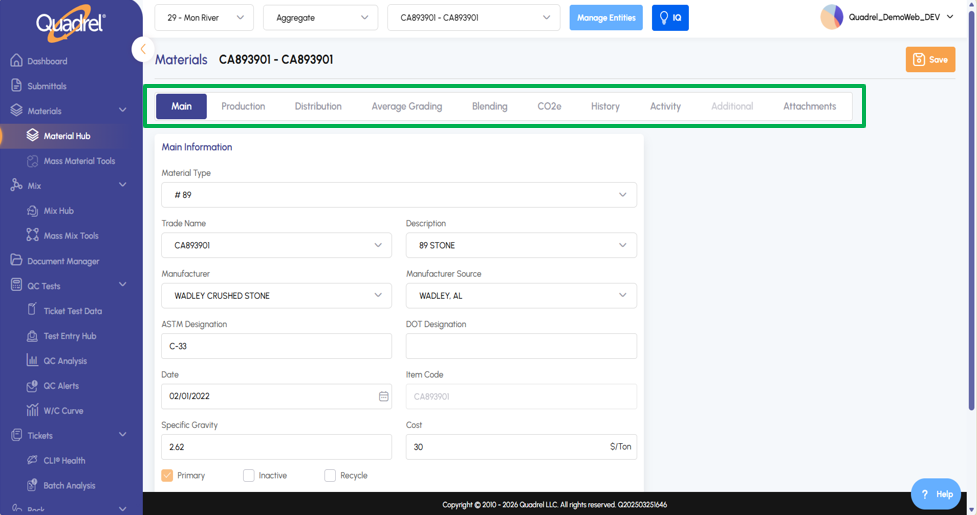Open the Material Type # 89 dropdown

point(399,195)
